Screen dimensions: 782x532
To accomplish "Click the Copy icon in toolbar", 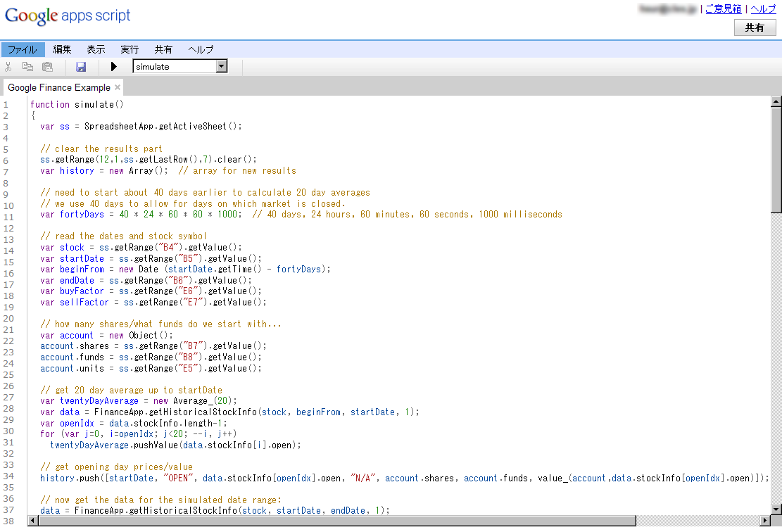I will tap(27, 67).
